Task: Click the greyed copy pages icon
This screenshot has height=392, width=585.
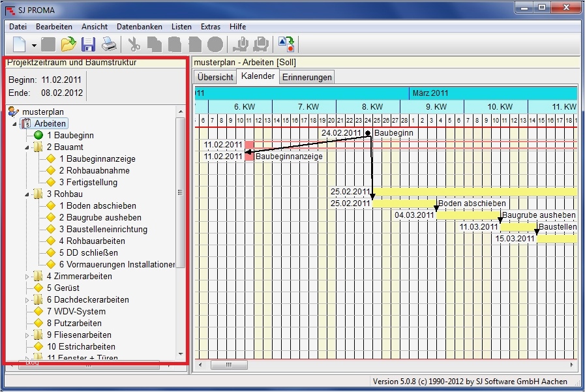Action: pos(155,44)
